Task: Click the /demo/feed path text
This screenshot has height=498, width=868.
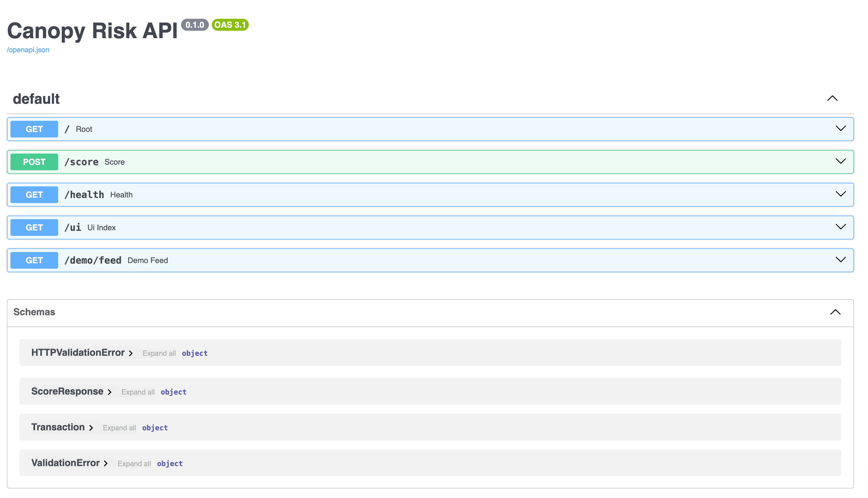Action: 93,261
